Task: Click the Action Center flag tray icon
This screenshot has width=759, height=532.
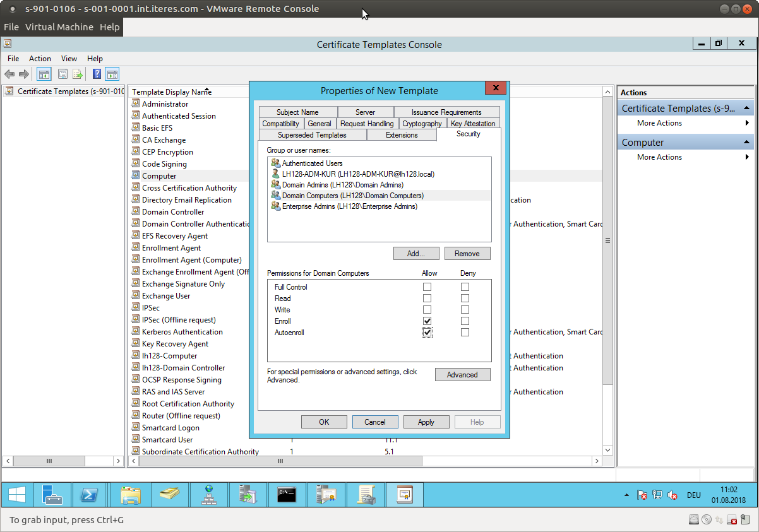Action: tap(642, 495)
